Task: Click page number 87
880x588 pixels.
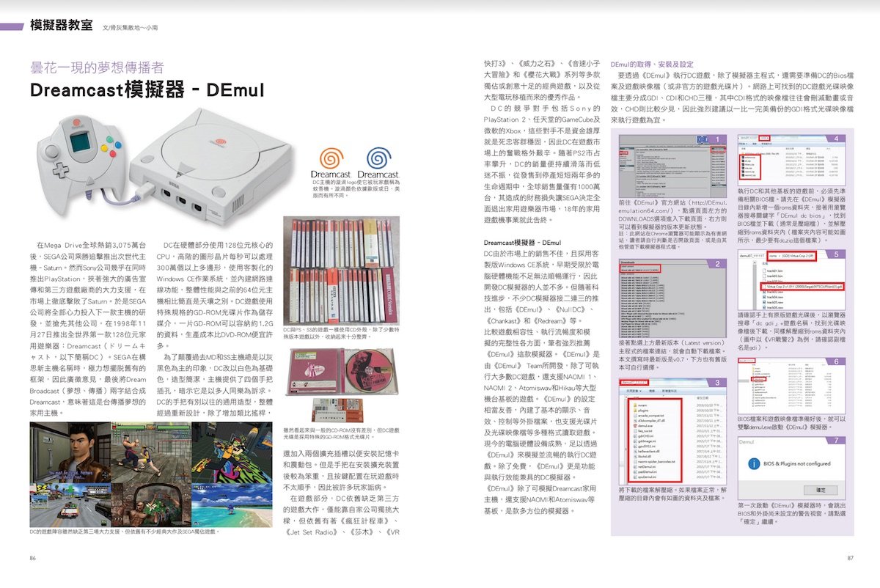Action: [851, 558]
